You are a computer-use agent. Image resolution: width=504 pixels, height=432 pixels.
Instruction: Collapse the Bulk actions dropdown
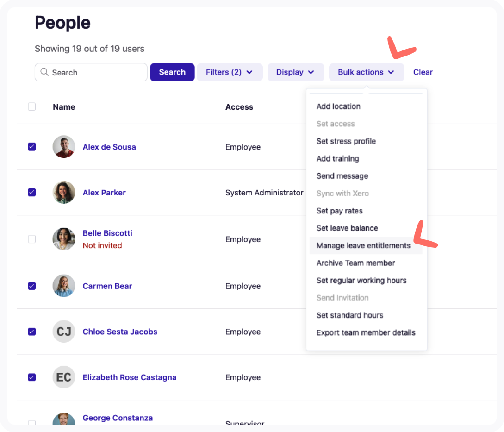pyautogui.click(x=366, y=72)
